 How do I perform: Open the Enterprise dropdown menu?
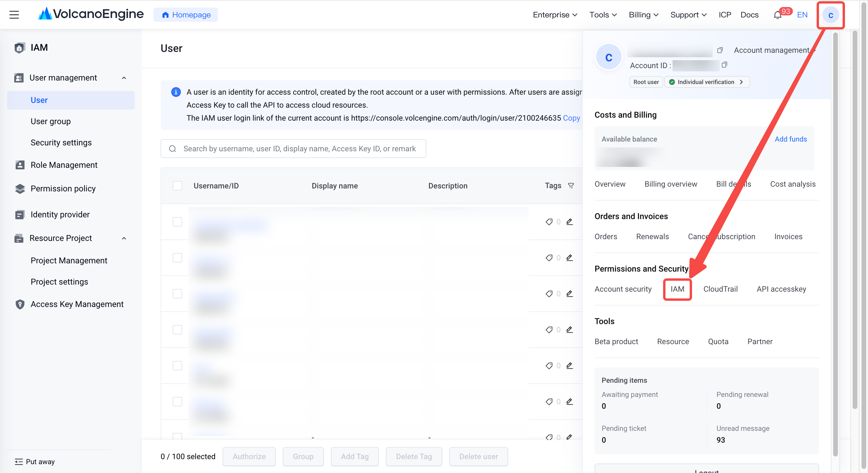coord(555,15)
